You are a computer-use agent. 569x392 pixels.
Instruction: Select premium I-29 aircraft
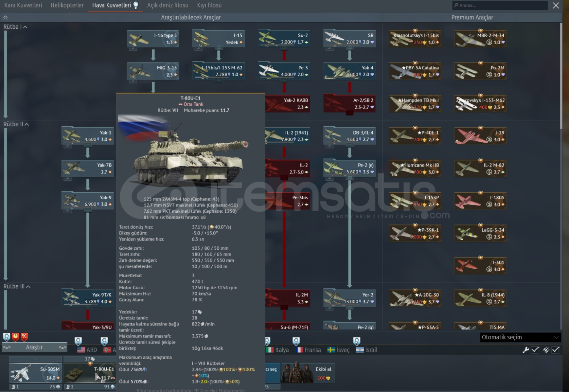pos(480,136)
